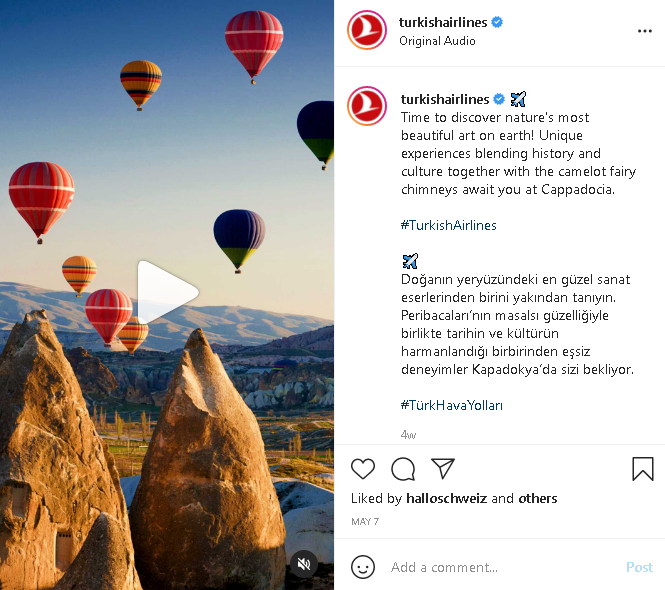This screenshot has width=665, height=590.
Task: Open turkishairlines username in the header
Action: coord(443,22)
